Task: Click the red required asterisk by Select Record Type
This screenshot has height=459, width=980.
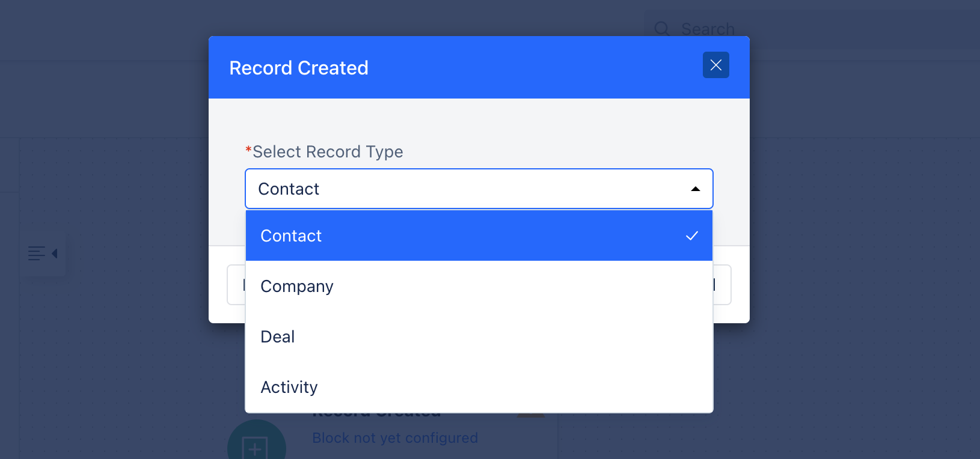Action: coord(248,150)
